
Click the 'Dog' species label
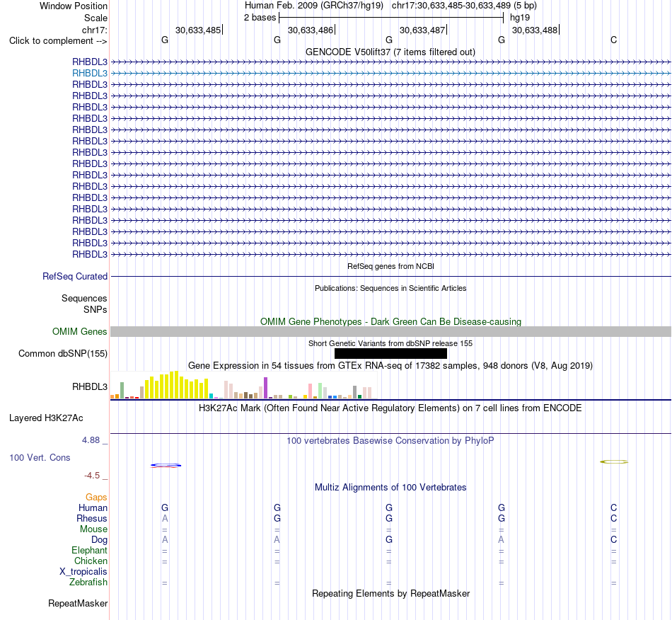coord(99,540)
